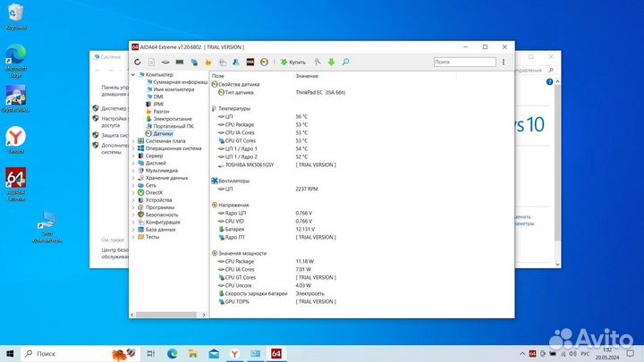
Task: Click the Refresh icon in AIDA64 toolbar
Action: click(x=137, y=62)
